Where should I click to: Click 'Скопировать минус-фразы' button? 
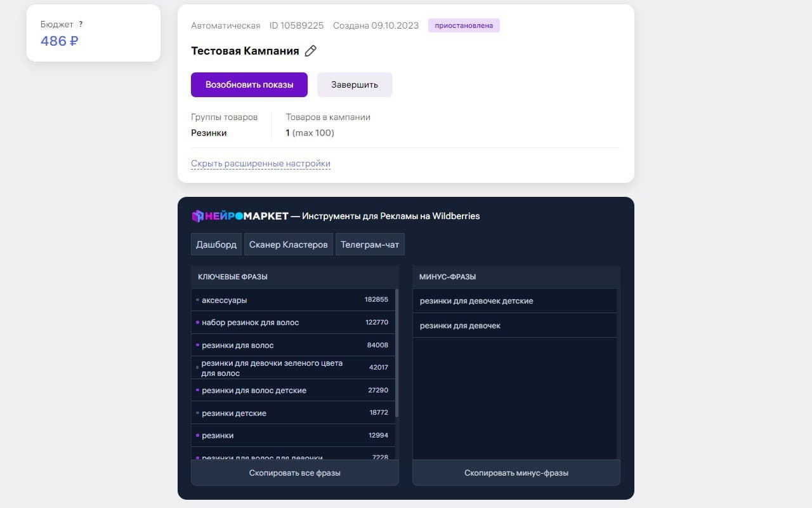[516, 473]
